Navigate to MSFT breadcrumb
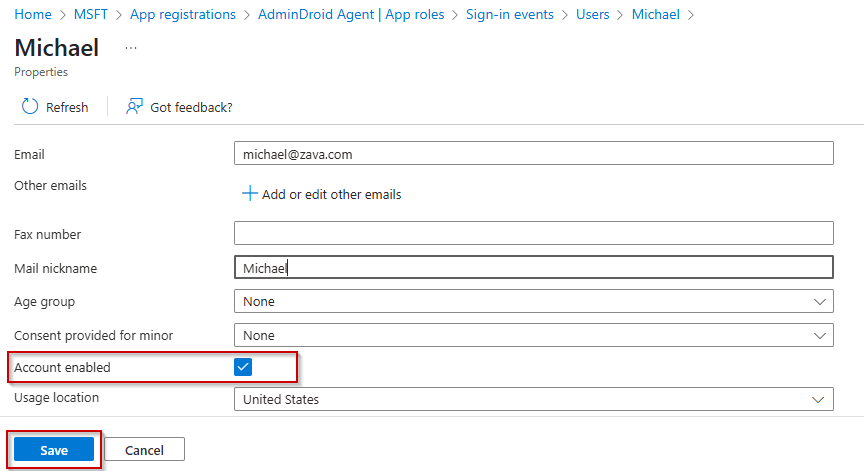 pos(91,15)
